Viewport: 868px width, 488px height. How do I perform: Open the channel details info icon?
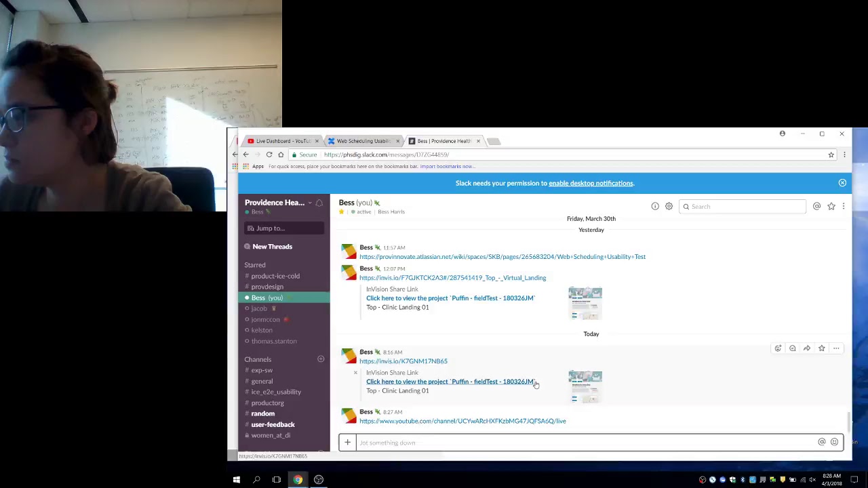coord(655,206)
